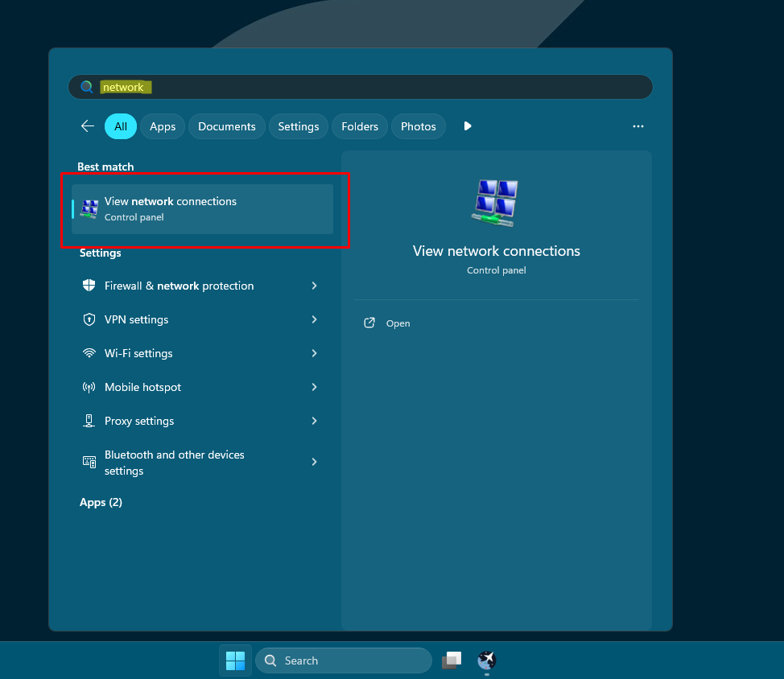Image resolution: width=784 pixels, height=679 pixels.
Task: Expand Firewall & network protection chevron
Action: [x=314, y=286]
